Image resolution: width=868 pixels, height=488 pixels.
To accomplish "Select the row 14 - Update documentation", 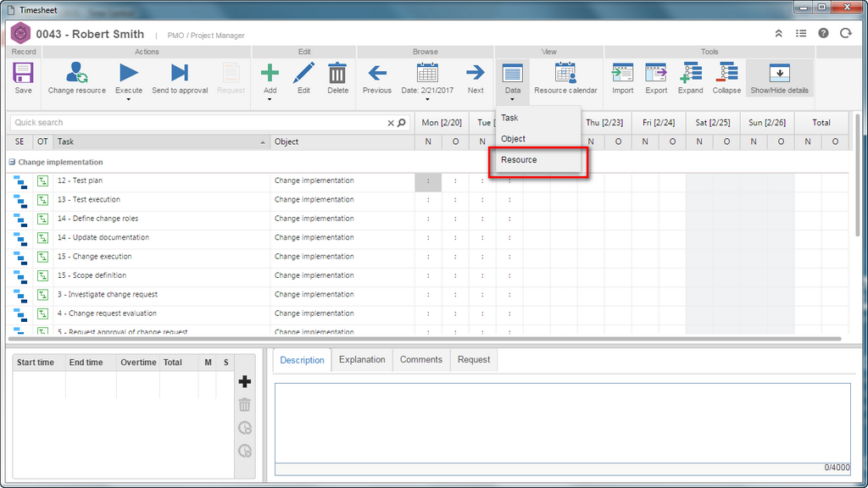I will click(427, 238).
